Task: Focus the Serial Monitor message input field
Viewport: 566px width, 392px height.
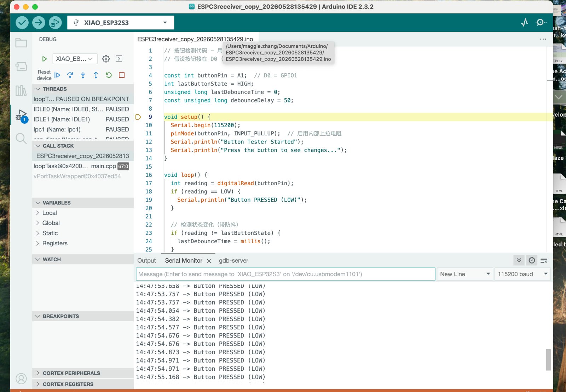Action: coord(285,274)
